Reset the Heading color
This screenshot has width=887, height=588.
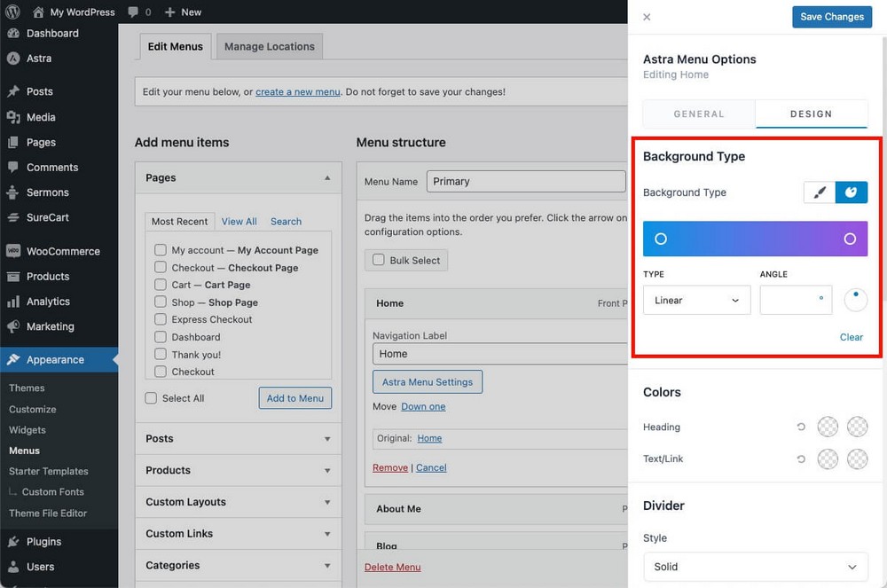[x=801, y=427]
